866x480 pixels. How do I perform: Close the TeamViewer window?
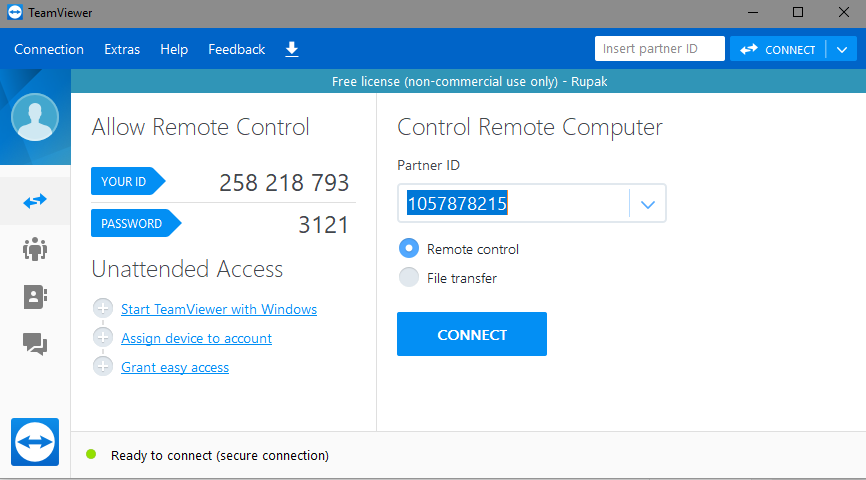coord(843,12)
